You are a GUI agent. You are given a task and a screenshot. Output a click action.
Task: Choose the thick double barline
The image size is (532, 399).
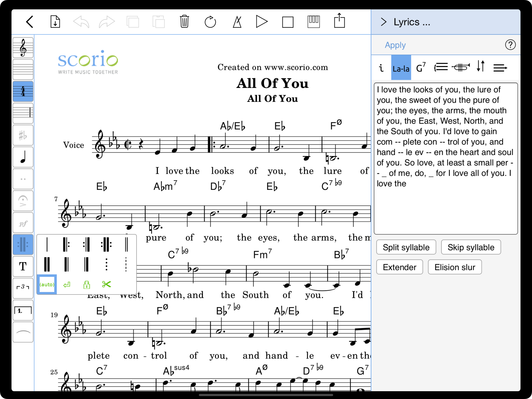(x=47, y=264)
